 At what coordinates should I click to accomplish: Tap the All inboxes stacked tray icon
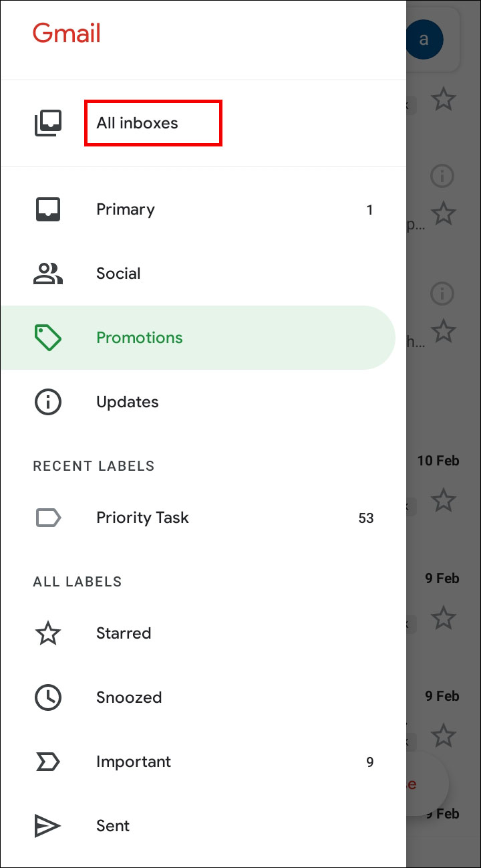coord(48,123)
